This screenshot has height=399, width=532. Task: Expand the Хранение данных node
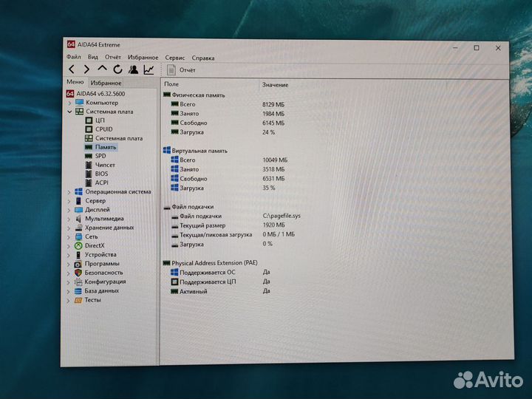click(69, 228)
